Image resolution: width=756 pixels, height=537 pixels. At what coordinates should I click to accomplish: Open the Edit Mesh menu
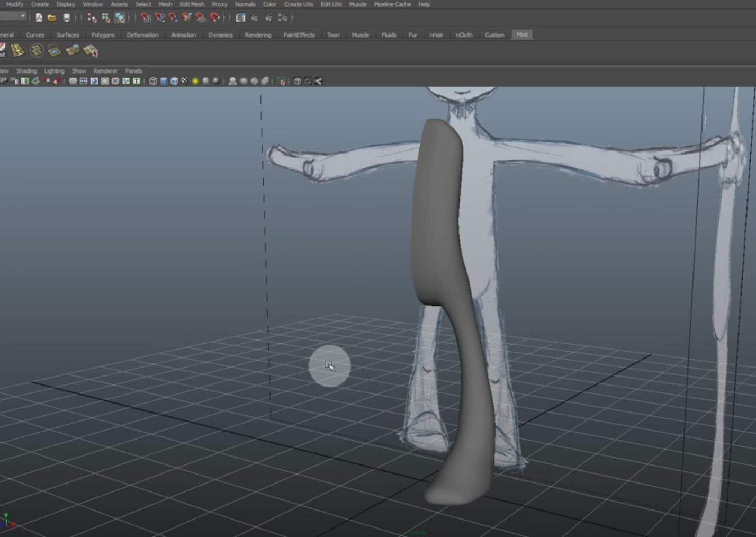pyautogui.click(x=192, y=4)
